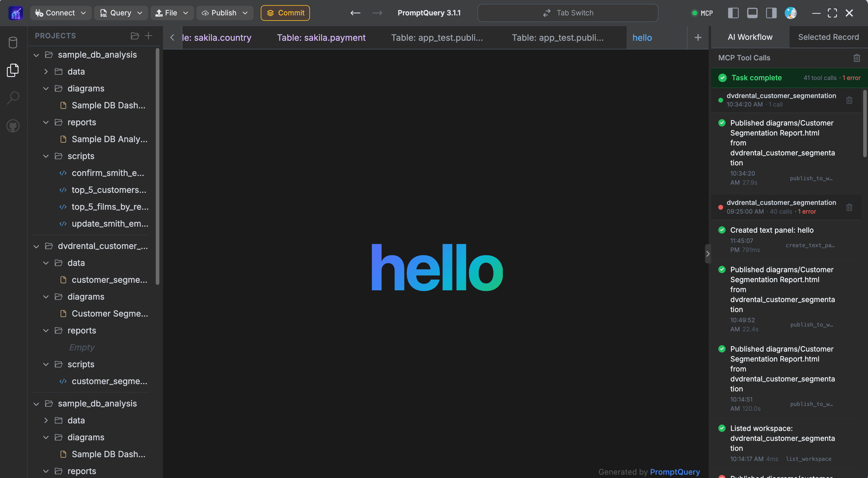Switch to Table: sakila.payment tab

tap(321, 37)
